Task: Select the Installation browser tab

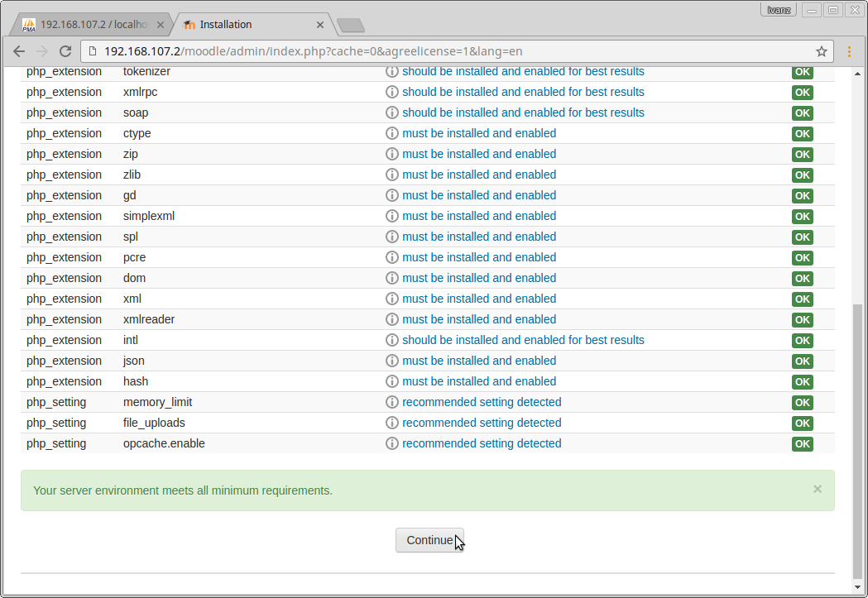Action: pyautogui.click(x=240, y=25)
